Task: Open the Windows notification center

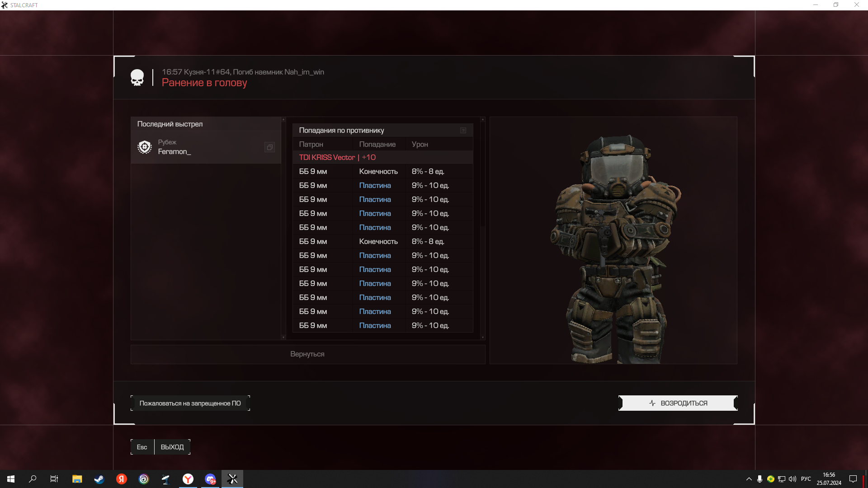Action: click(853, 479)
